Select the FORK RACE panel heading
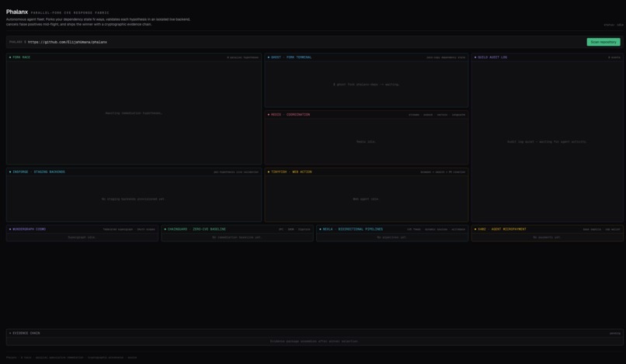Screen dimensions: 626x364 tap(21, 57)
